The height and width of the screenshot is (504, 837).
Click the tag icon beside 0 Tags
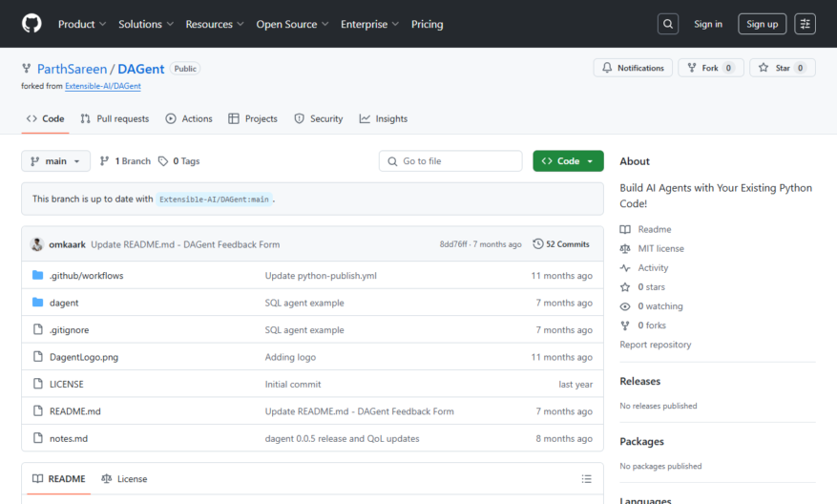(x=163, y=161)
